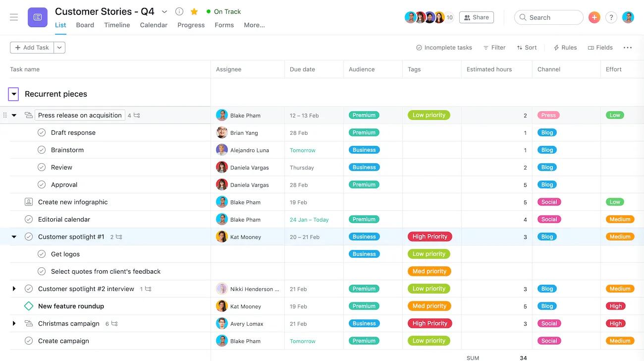Check off the Editorial calendar task
This screenshot has width=644, height=361.
coord(29,219)
